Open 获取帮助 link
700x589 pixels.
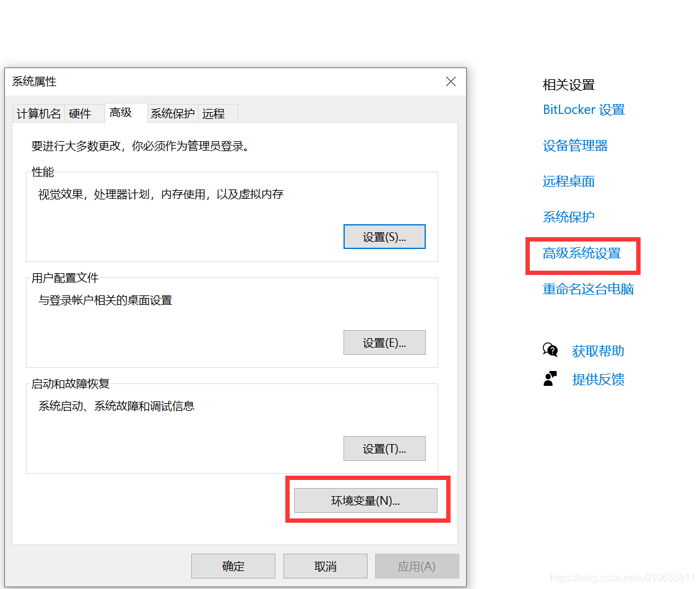(598, 351)
